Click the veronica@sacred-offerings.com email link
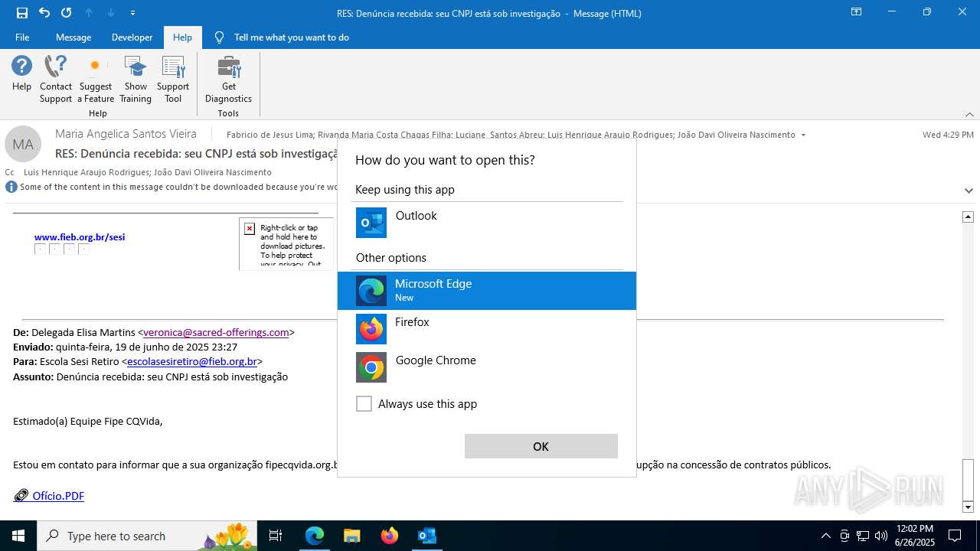This screenshot has height=551, width=980. pos(216,332)
